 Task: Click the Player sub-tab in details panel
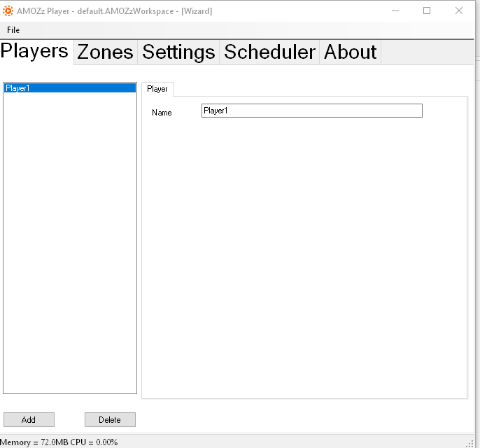(157, 89)
